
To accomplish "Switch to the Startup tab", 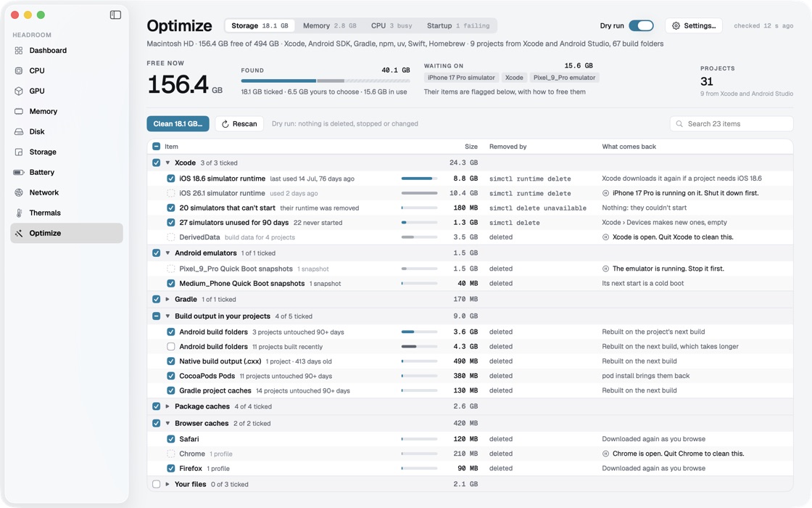I will pos(458,25).
